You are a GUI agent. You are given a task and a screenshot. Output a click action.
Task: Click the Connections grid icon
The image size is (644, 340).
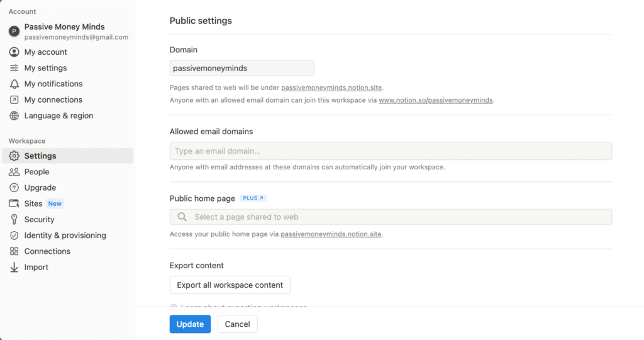[14, 251]
